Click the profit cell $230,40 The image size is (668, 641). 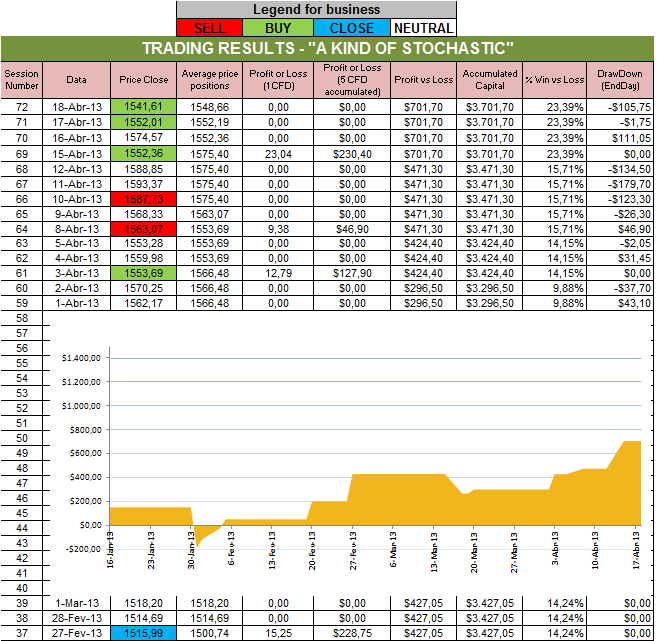coord(352,154)
